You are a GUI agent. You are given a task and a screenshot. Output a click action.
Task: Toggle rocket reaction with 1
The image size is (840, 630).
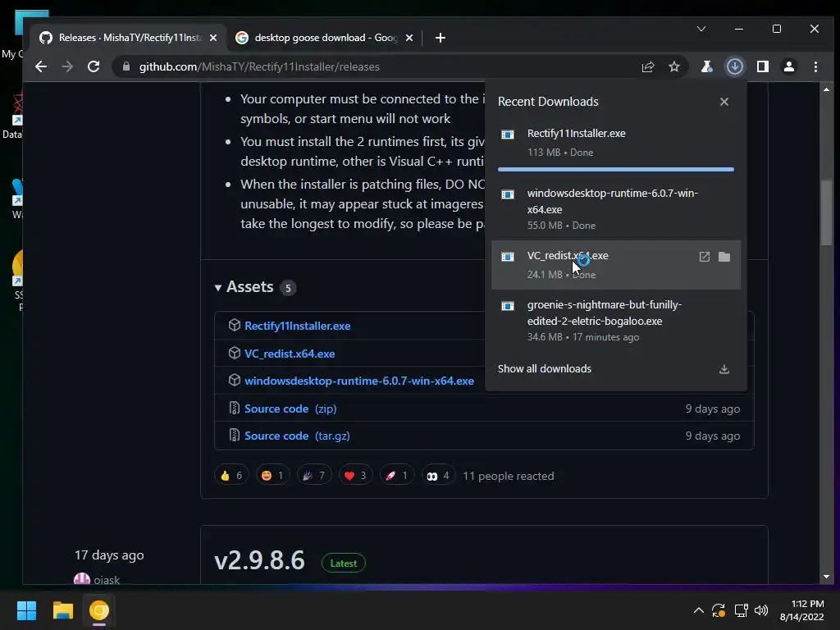[x=397, y=476]
